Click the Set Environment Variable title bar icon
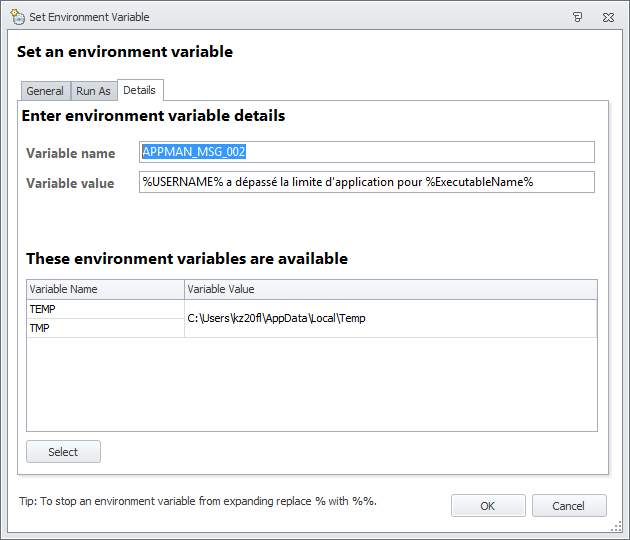630x540 pixels. 17,17
